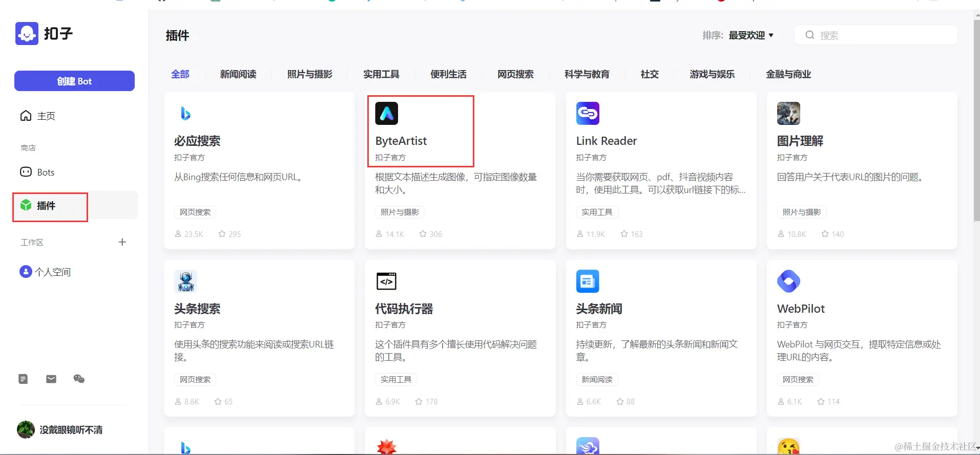
Task: Open the ByteArtist plugin title
Action: pos(401,141)
